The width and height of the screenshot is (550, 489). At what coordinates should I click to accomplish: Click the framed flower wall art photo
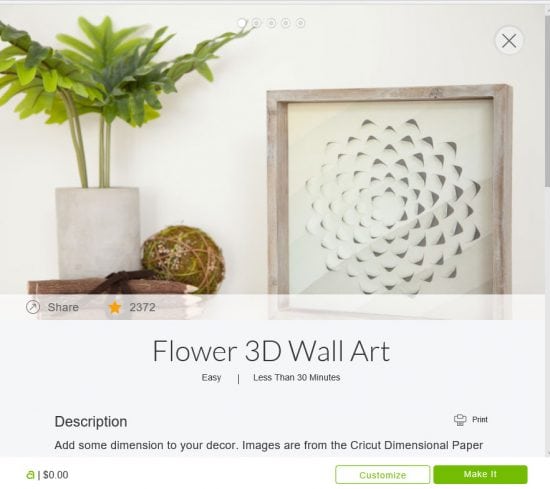coord(389,202)
